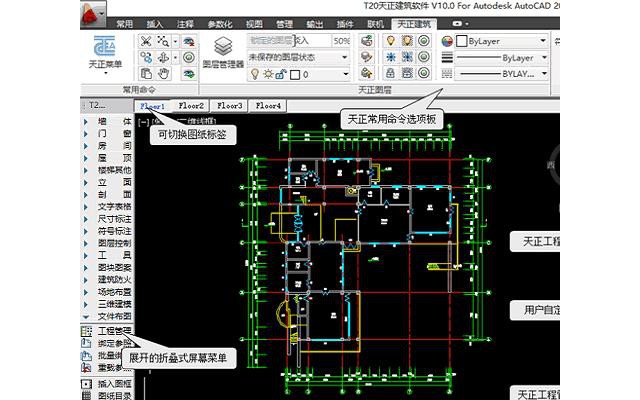Click the hatched lock icon in 天正图层
The width and height of the screenshot is (640, 400).
click(x=407, y=73)
